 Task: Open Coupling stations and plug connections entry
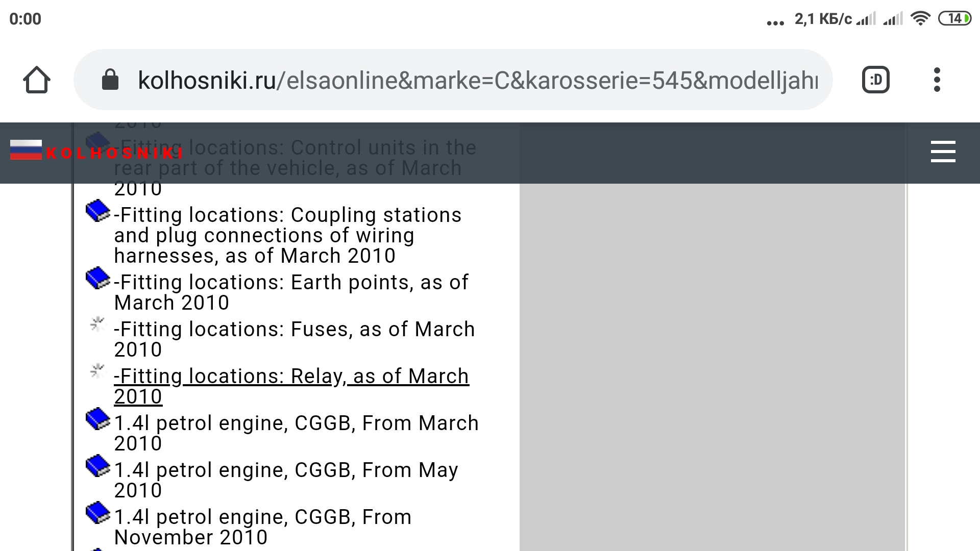click(287, 235)
